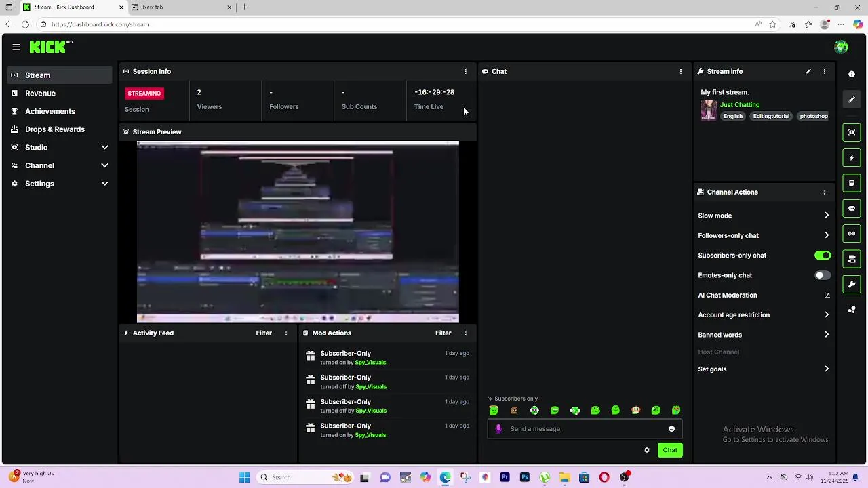The image size is (868, 488).
Task: Toggle the broadcast signal widget in right rail
Action: tap(852, 234)
